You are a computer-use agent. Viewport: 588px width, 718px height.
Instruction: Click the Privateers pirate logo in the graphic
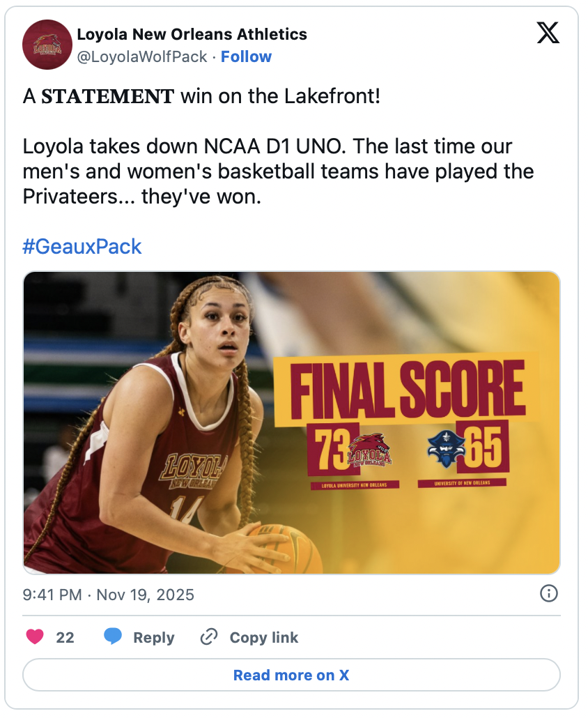pyautogui.click(x=444, y=448)
